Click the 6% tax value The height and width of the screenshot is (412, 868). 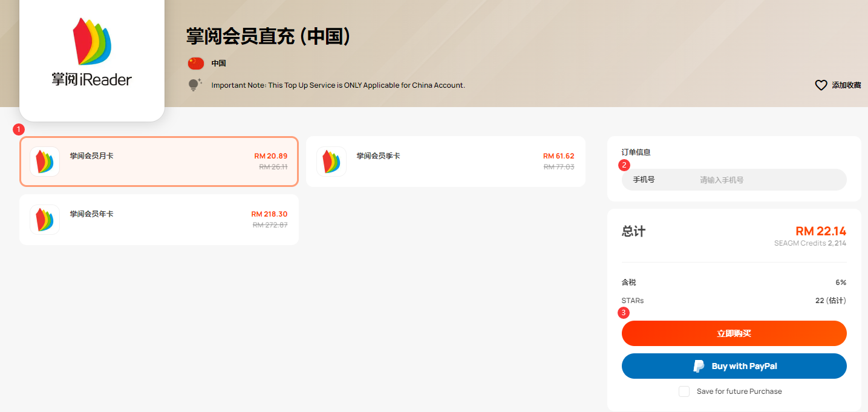(x=841, y=283)
